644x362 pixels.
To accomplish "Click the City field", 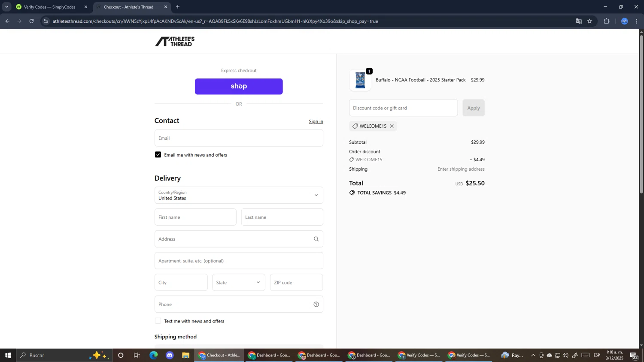I will (181, 283).
